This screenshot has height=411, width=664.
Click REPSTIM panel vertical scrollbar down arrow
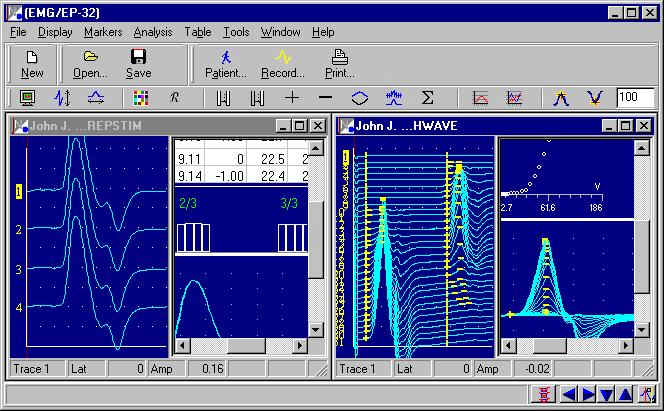coord(316,329)
